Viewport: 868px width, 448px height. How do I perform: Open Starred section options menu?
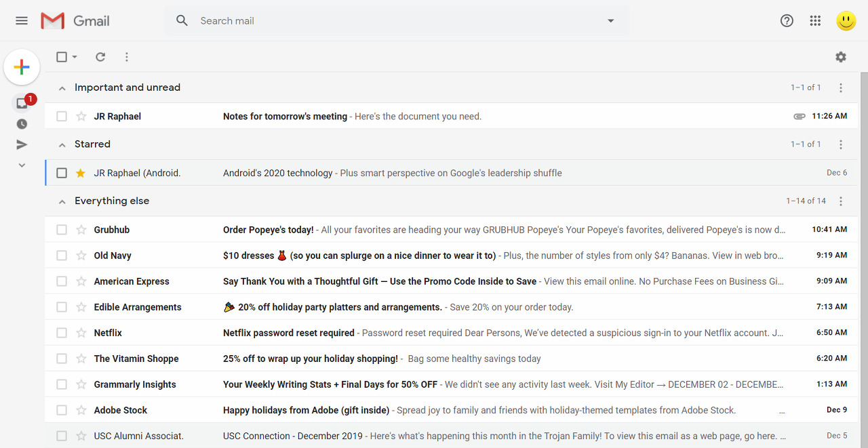(x=841, y=144)
